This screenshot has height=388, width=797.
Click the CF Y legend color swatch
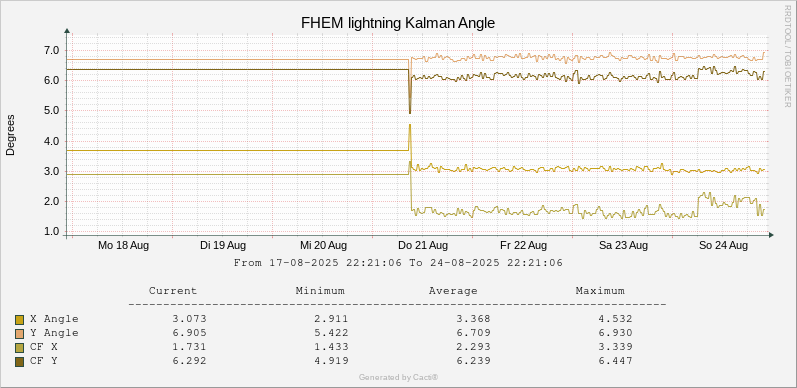click(x=20, y=362)
